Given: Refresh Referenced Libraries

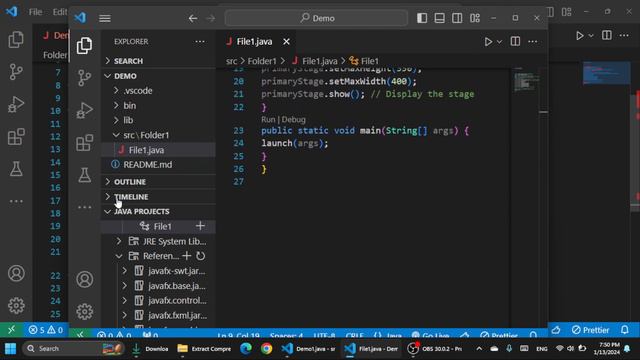Looking at the screenshot, I should 200,256.
